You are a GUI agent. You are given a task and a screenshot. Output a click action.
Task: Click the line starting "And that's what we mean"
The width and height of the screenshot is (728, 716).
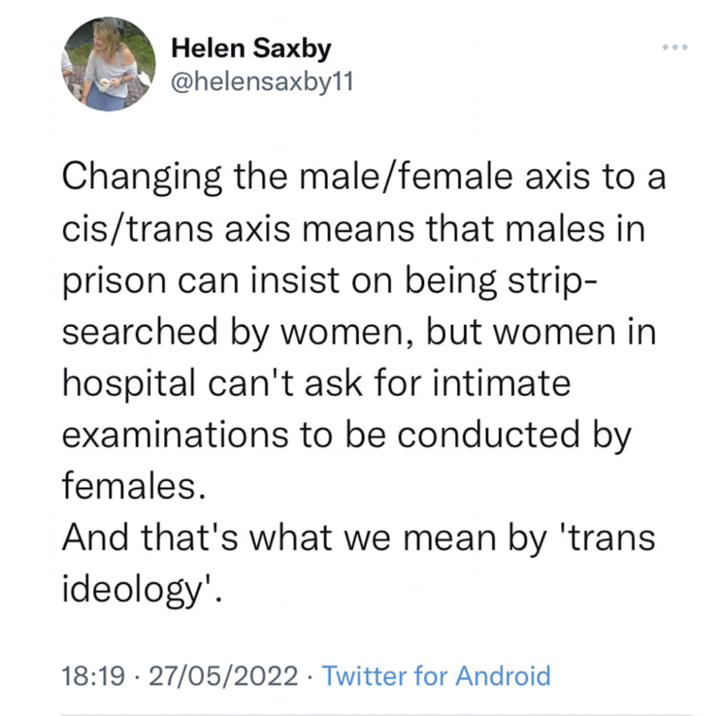(358, 537)
